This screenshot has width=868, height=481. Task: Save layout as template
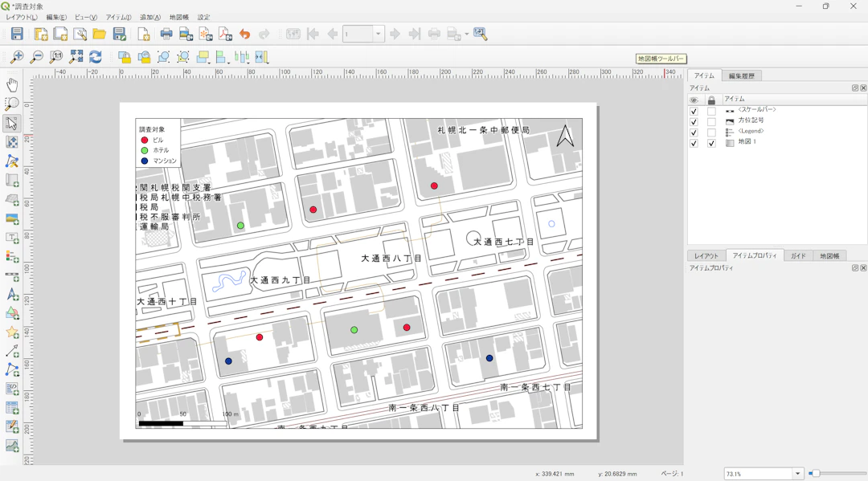click(120, 34)
